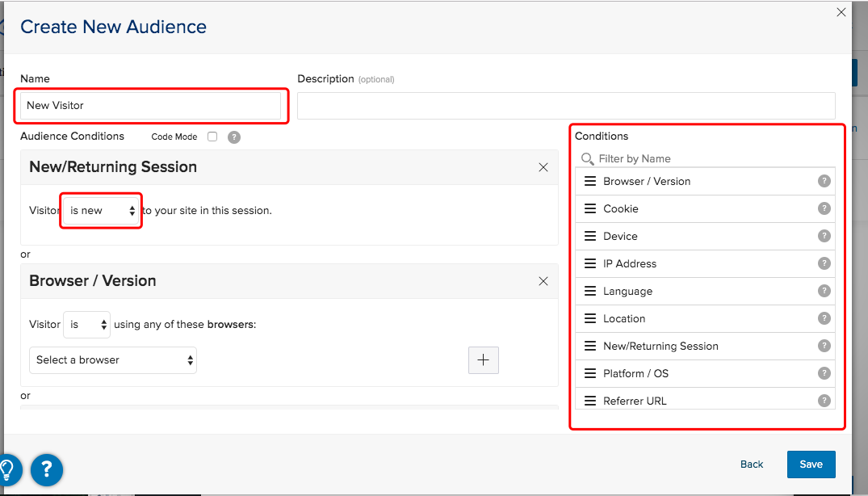
Task: Click the Name input field
Action: 150,105
